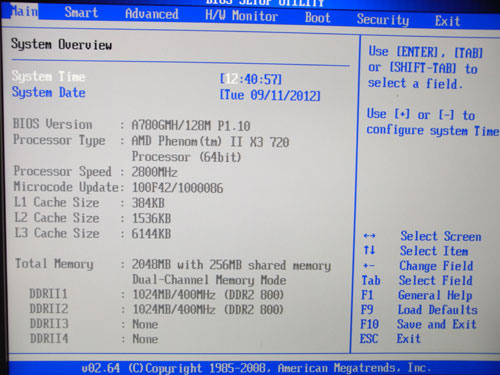Image resolution: width=500 pixels, height=375 pixels.
Task: Click the Load Defaults legend entry
Action: click(438, 310)
